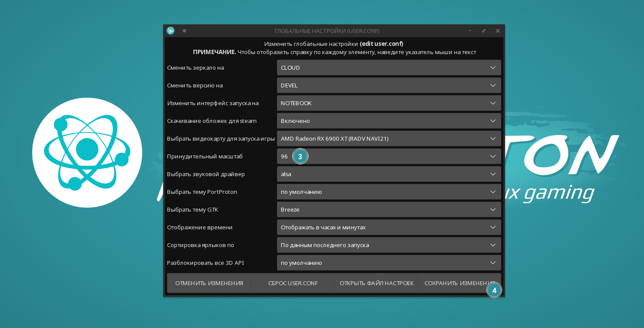Click the pin dot in title bar

(x=184, y=31)
